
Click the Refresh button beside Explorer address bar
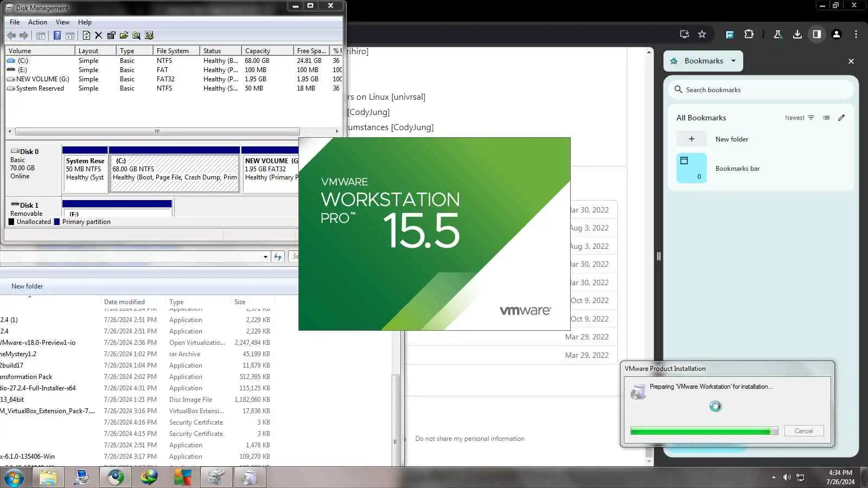point(278,256)
